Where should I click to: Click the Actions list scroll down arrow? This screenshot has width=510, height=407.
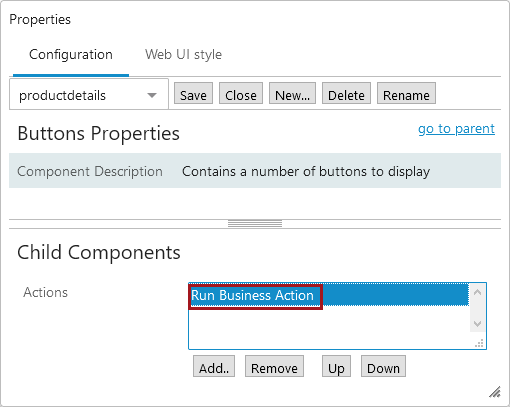477,323
